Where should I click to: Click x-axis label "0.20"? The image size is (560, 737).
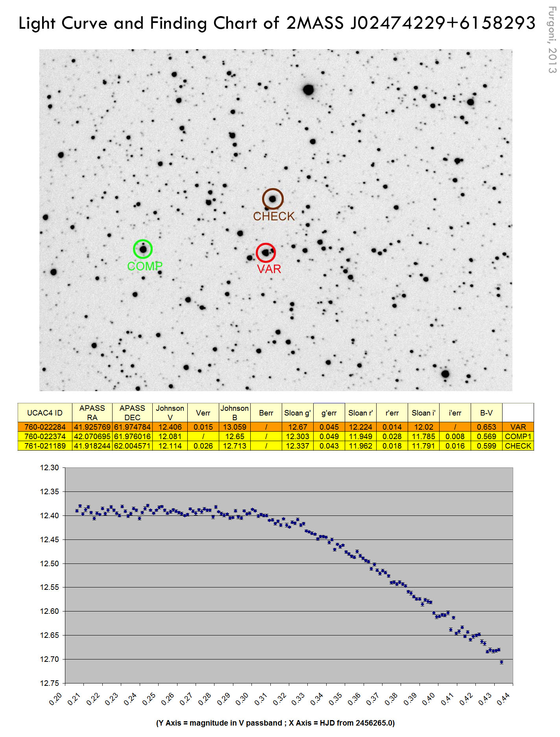pos(55,699)
